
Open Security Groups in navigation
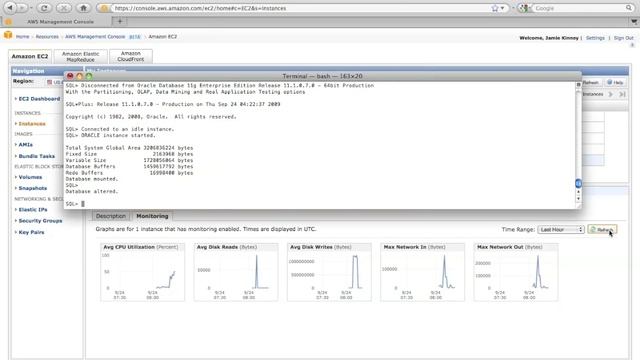tap(40, 221)
